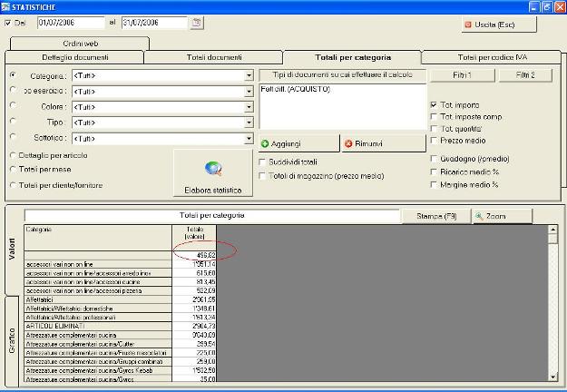567x392 pixels.
Task: Click the calendar icon beside date fields
Action: point(197,23)
